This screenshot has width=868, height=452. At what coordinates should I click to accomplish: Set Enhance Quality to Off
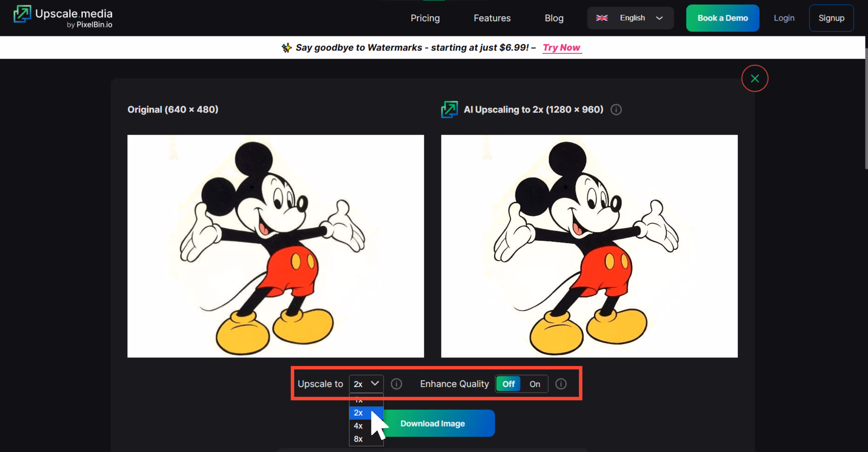point(509,384)
